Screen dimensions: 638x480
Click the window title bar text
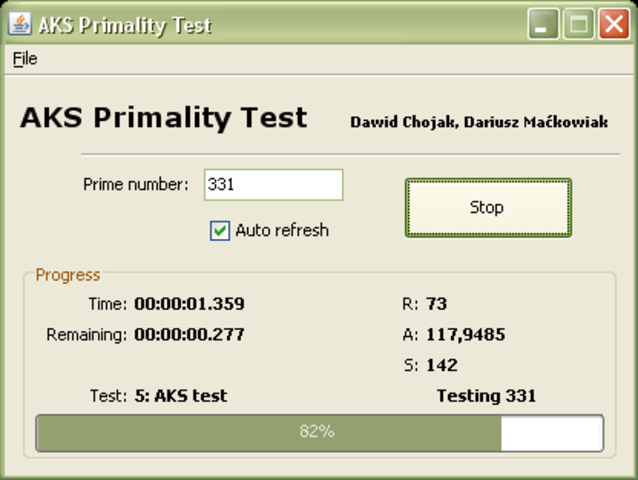tap(125, 25)
